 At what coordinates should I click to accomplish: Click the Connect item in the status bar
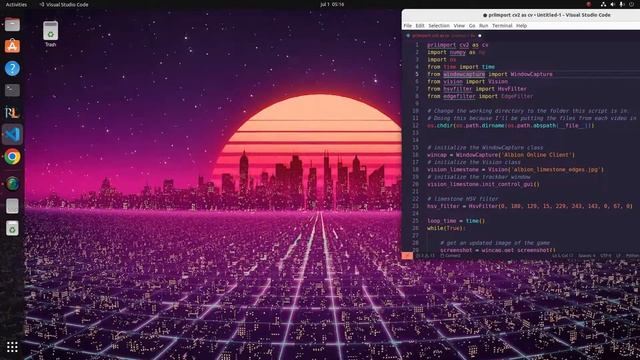click(451, 256)
